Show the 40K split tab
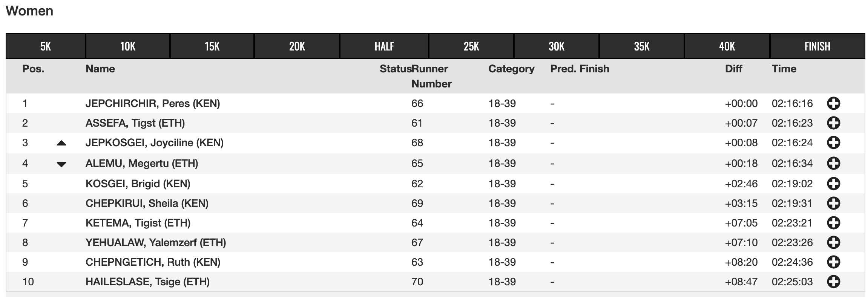 727,46
